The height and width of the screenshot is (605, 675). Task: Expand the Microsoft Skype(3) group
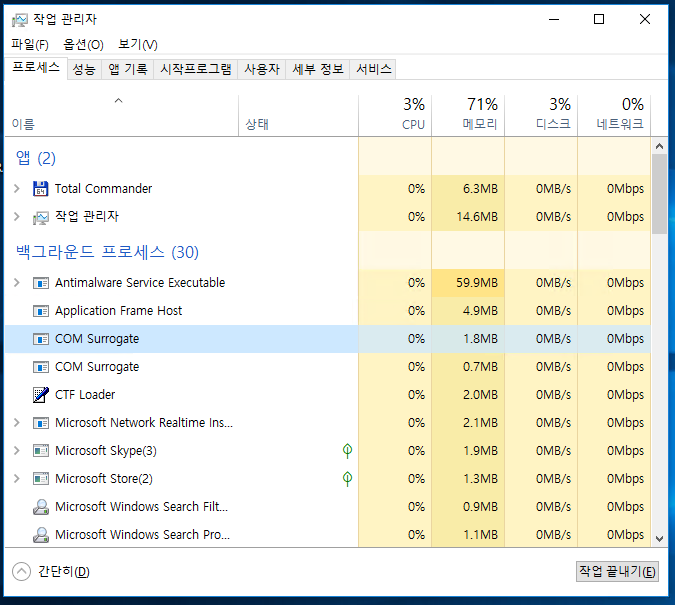point(17,451)
